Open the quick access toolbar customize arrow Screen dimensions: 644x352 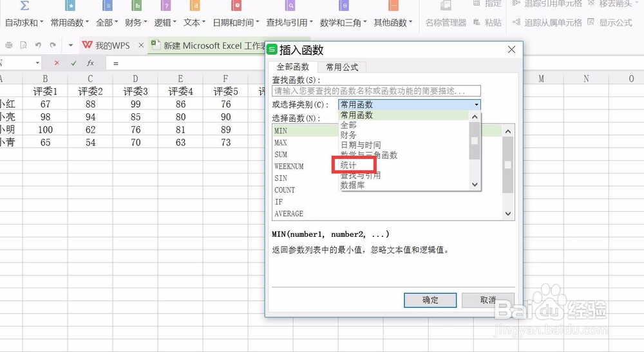coord(71,45)
